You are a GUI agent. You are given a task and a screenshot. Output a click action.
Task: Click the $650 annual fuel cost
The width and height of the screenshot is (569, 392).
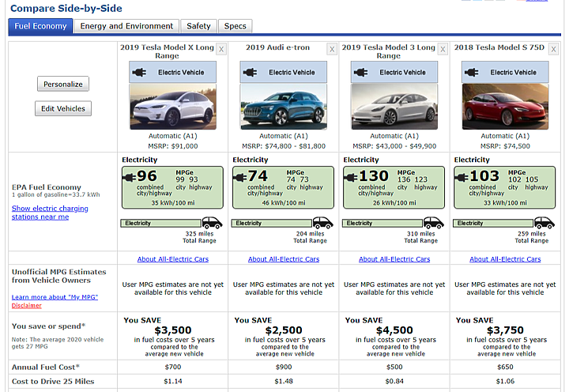[x=505, y=367]
